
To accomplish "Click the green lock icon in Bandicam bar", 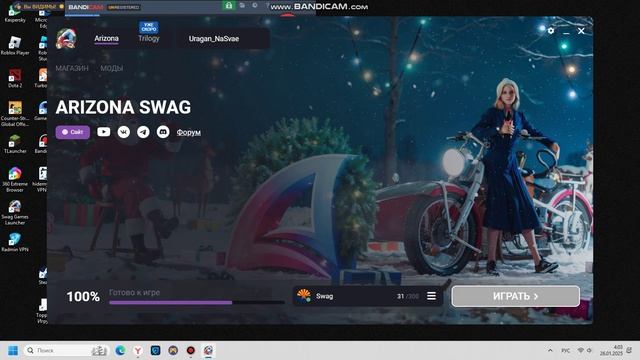I will [x=229, y=6].
